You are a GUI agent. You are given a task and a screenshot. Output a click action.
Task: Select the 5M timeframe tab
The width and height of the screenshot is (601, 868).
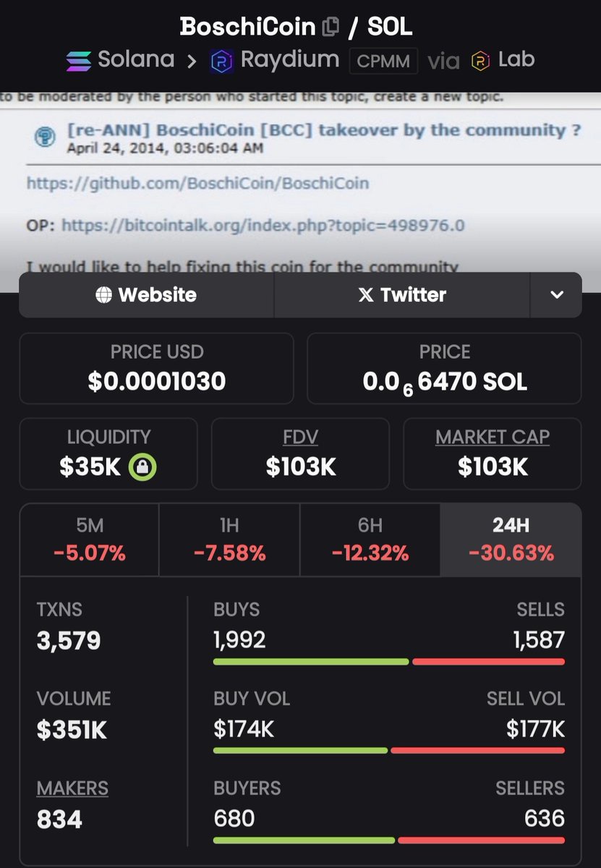point(89,540)
